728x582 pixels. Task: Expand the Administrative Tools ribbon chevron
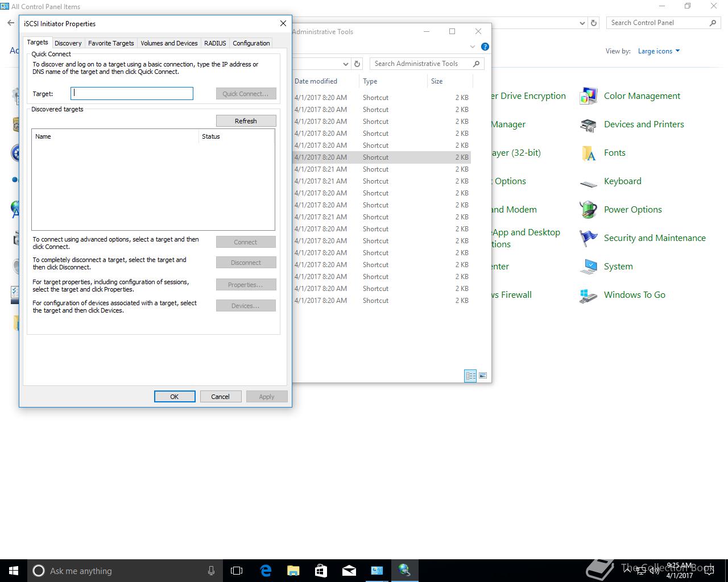point(472,47)
